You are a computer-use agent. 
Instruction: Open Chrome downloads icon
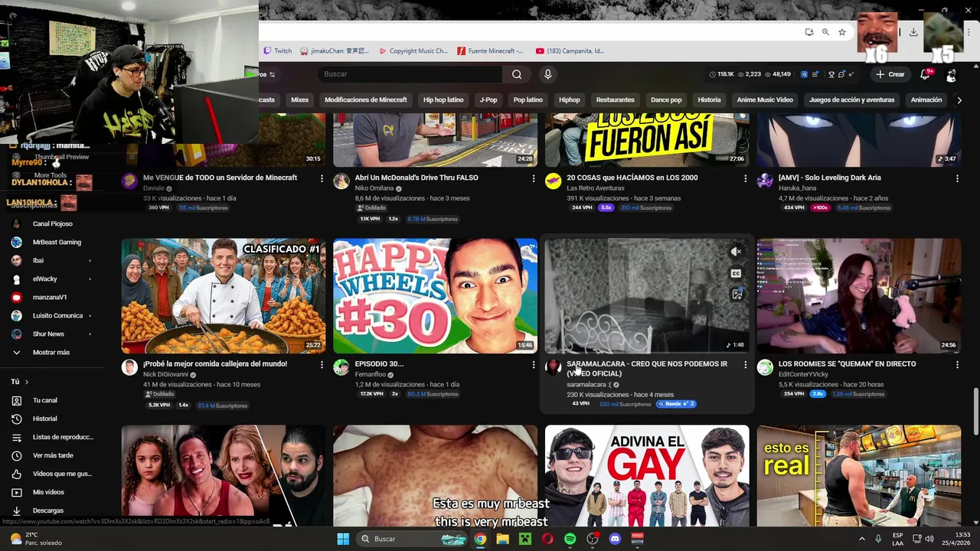click(x=913, y=32)
